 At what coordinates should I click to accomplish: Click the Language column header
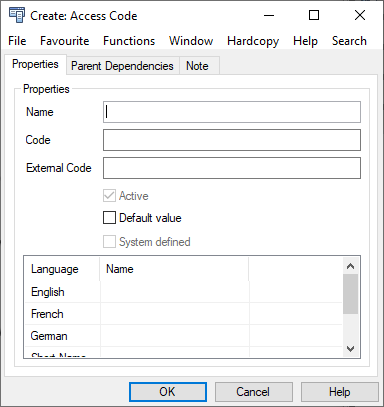pos(62,269)
